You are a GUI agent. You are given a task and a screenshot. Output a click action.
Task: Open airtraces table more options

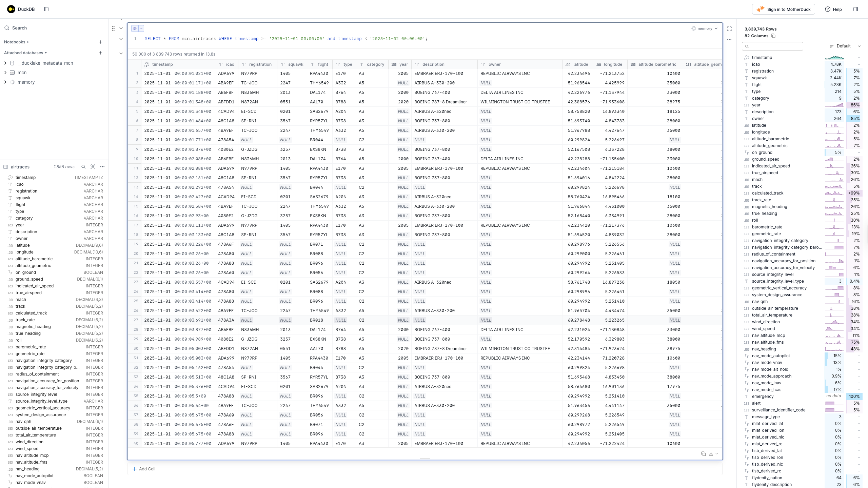click(x=102, y=167)
